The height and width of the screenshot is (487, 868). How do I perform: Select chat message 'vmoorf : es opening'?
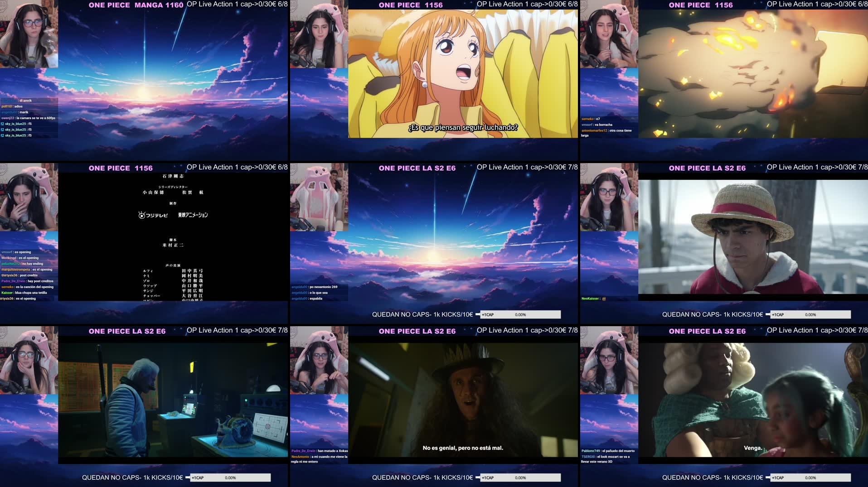16,252
